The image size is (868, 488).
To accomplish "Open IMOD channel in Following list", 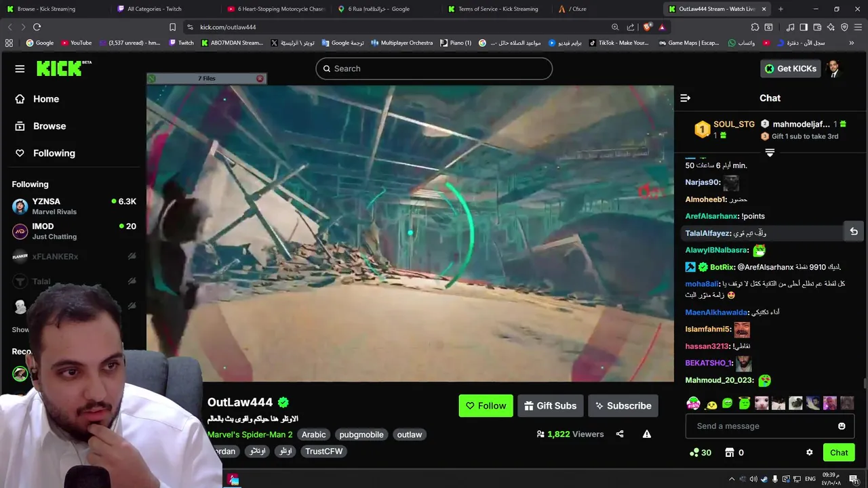I will click(x=73, y=231).
